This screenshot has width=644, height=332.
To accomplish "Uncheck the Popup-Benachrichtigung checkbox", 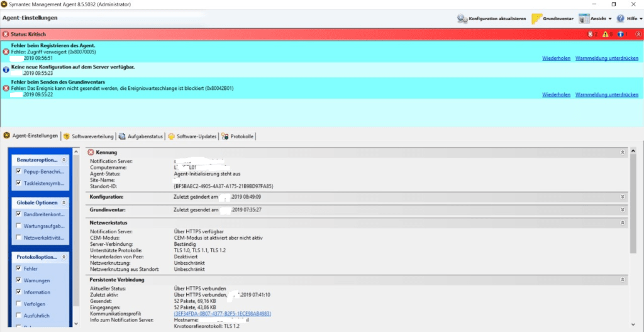I will [19, 171].
